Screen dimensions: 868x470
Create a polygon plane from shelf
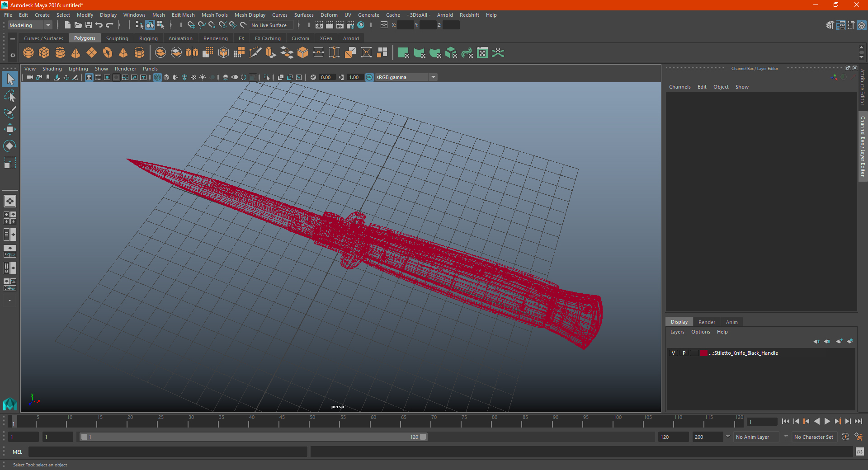coord(92,53)
